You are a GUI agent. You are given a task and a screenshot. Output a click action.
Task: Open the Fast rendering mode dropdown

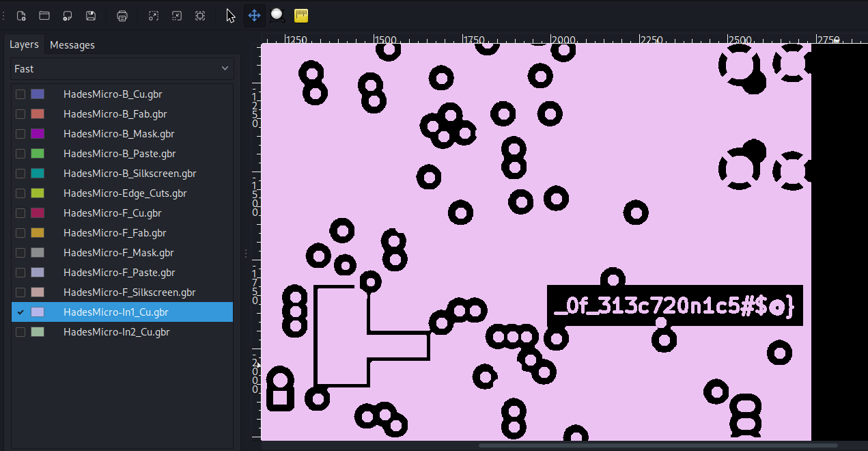tap(122, 69)
